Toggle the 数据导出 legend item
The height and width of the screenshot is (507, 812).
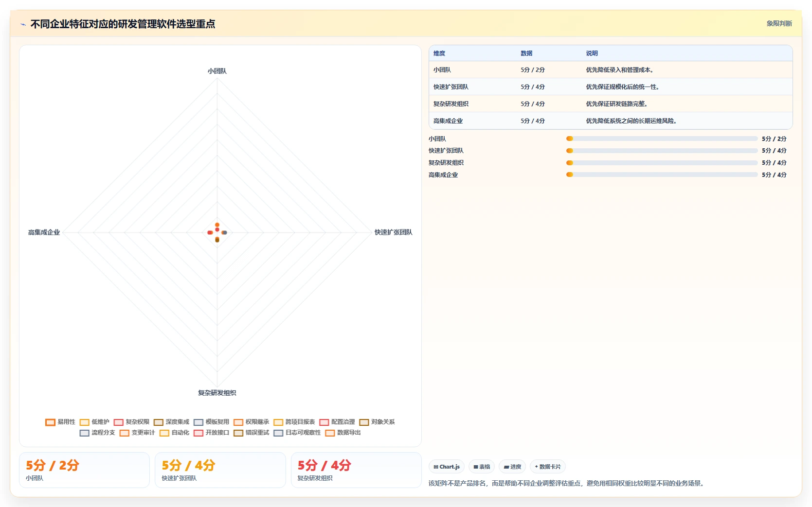[x=343, y=433]
